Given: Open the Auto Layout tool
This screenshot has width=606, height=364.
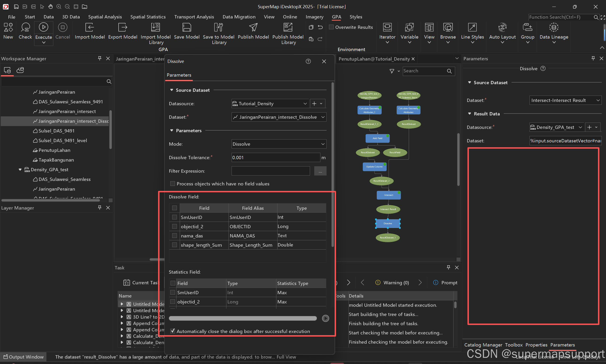Looking at the screenshot, I should pos(502,27).
